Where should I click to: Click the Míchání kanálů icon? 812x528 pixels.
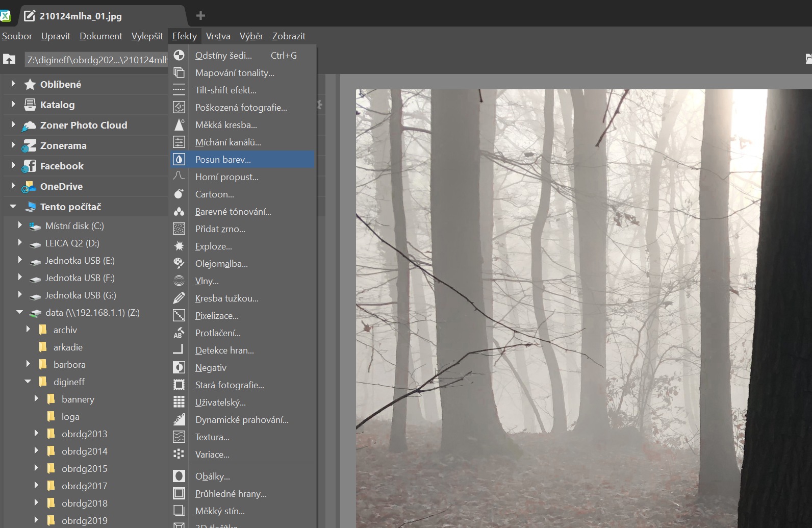click(x=179, y=142)
